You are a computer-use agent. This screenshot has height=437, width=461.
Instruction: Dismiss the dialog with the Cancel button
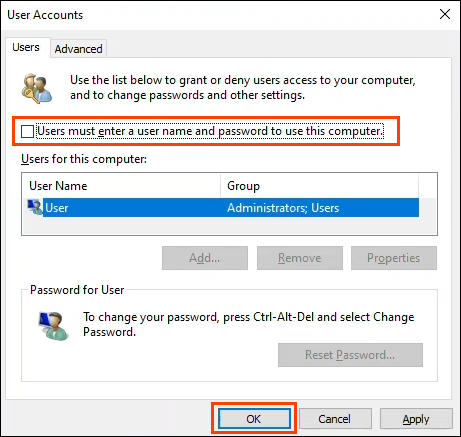pyautogui.click(x=335, y=419)
